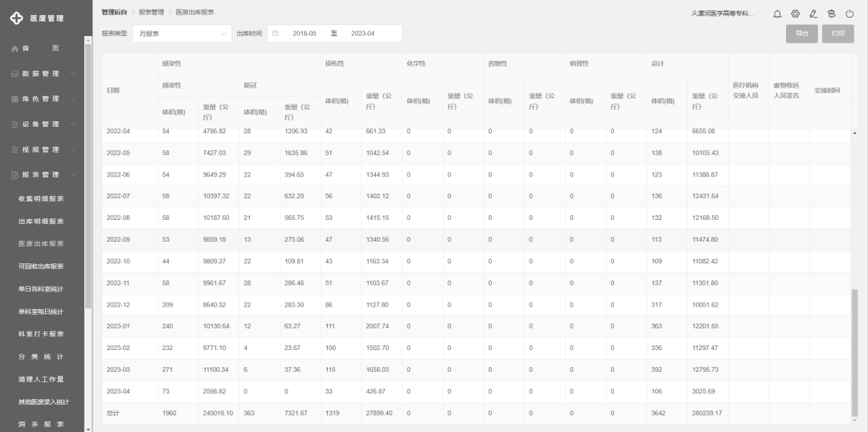The width and height of the screenshot is (868, 432).
Task: Click the calendar icon in date range
Action: coord(276,34)
